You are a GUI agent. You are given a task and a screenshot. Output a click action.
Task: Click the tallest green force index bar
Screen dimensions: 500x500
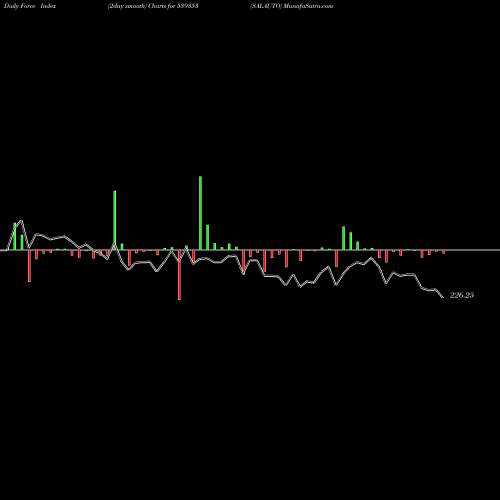pos(200,213)
